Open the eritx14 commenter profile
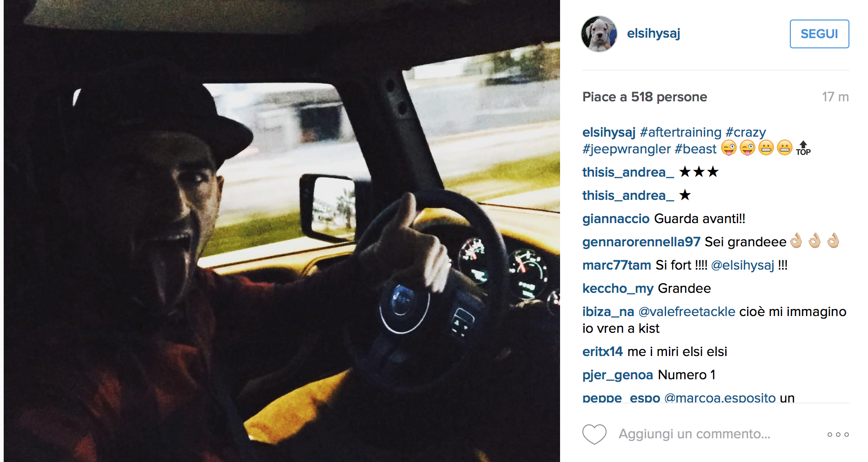Image resolution: width=868 pixels, height=462 pixels. (x=602, y=352)
